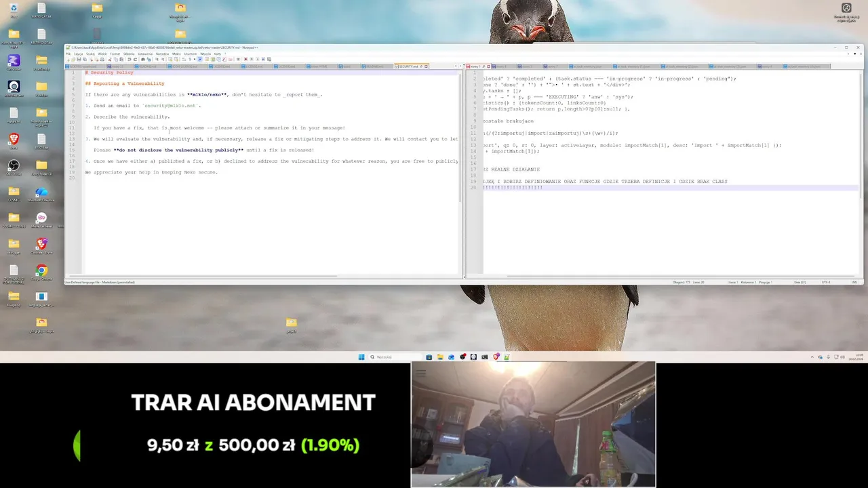The image size is (868, 488).
Task: Click the TRAR AI ABONAMENT overlay title
Action: tap(253, 403)
